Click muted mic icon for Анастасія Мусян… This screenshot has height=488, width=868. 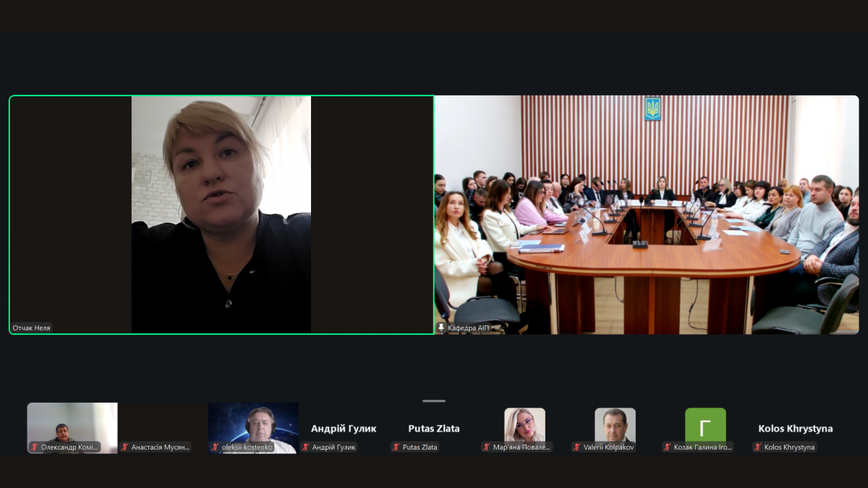[x=124, y=448]
